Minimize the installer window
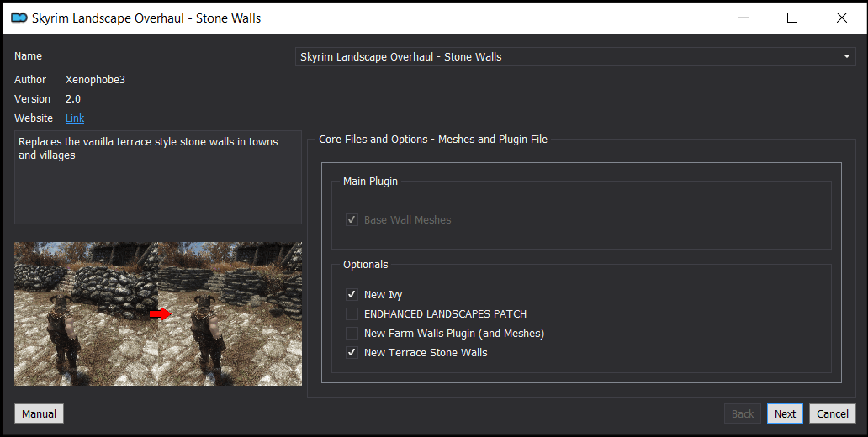 (x=744, y=18)
